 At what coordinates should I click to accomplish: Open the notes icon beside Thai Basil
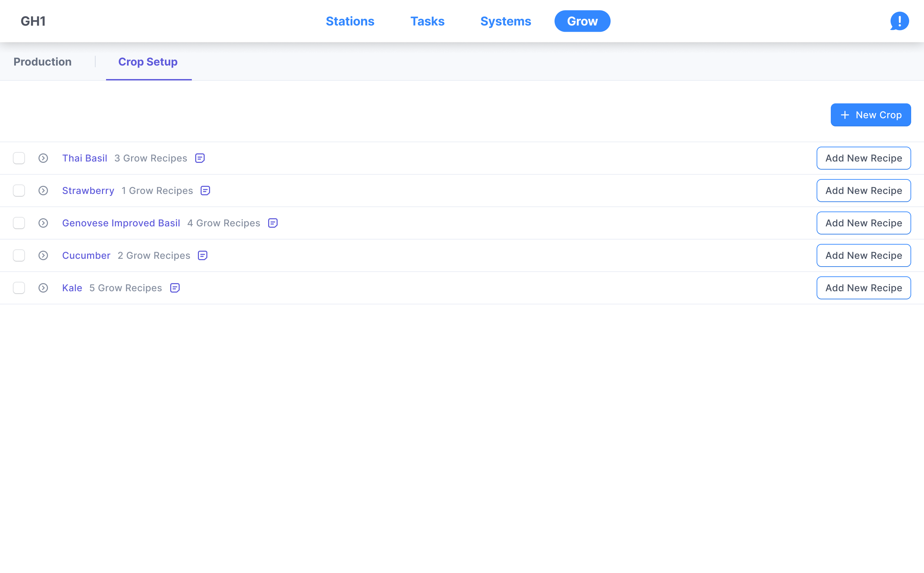200,158
